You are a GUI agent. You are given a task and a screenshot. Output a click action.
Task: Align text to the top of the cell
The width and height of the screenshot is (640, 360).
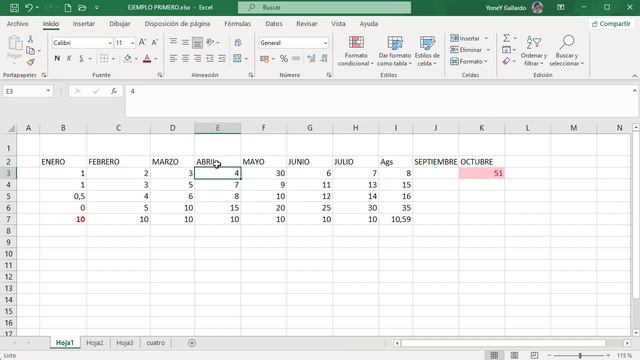(x=173, y=42)
